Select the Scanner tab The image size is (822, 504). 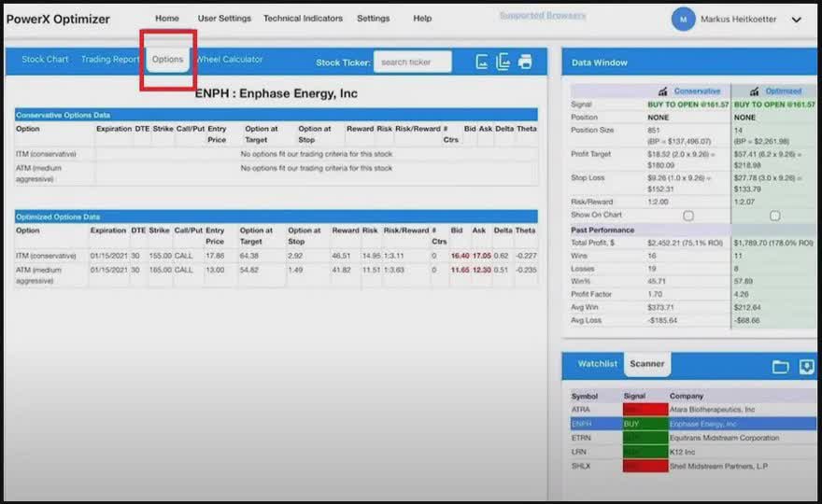coord(647,364)
